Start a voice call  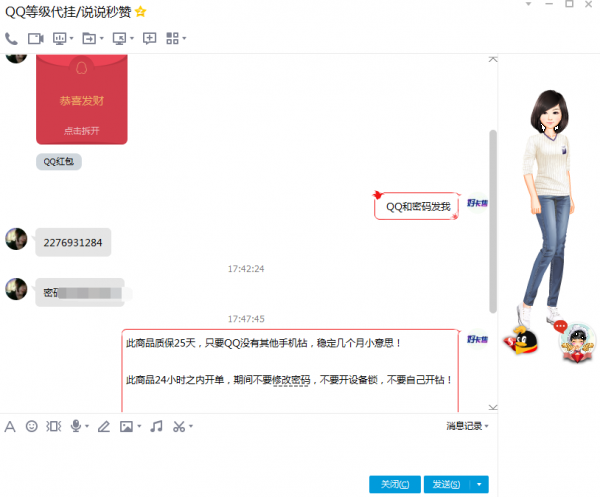11,39
